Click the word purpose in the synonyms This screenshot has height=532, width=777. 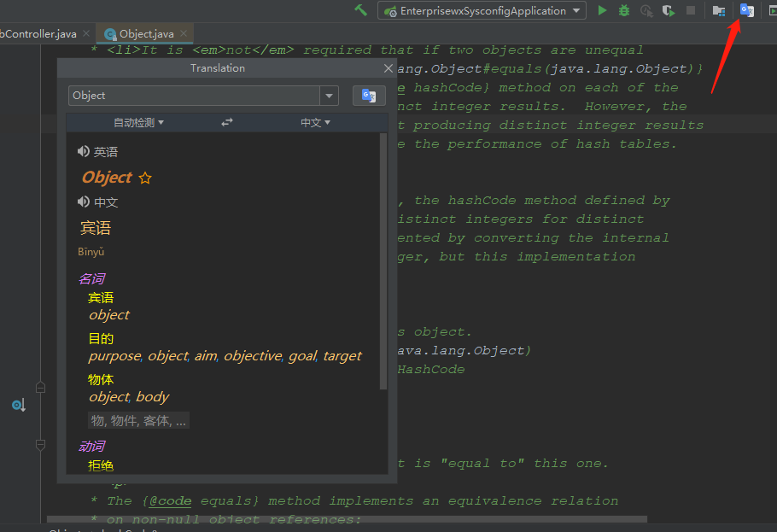[115, 356]
